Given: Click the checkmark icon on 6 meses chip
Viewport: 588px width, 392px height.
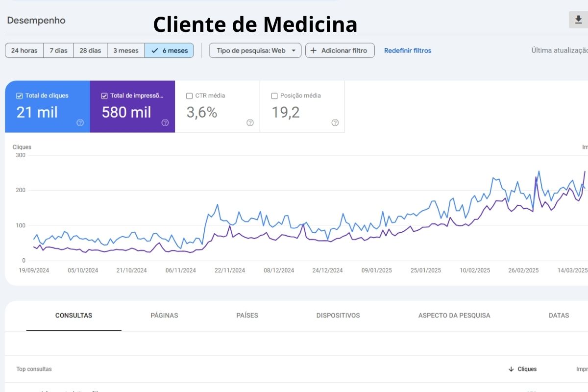Looking at the screenshot, I should click(155, 50).
